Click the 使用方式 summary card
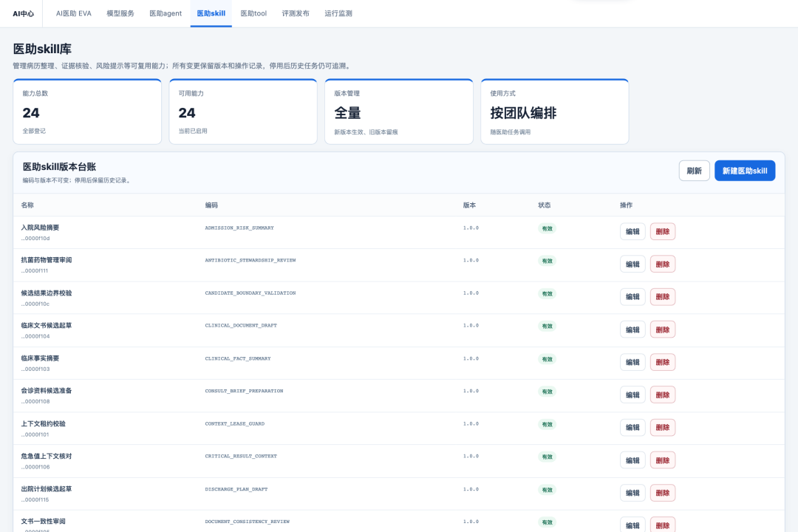The image size is (798, 532). coord(555,112)
